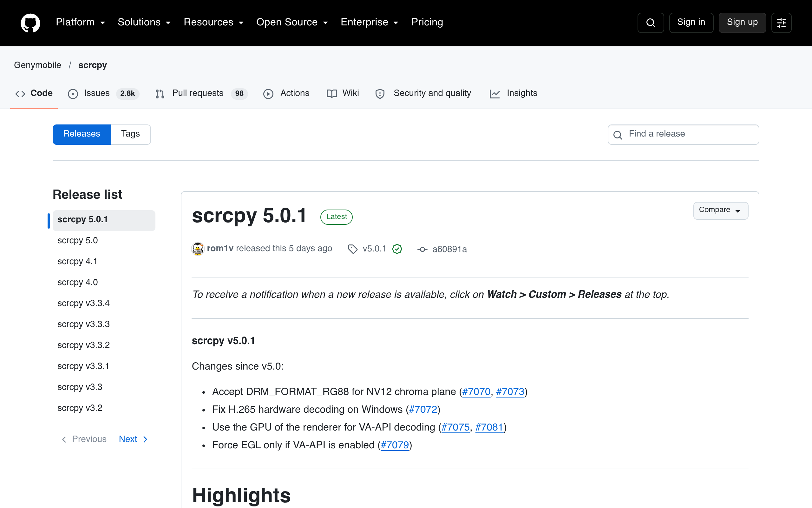Screen dimensions: 812x508
Task: Open the GitHub homepage logo
Action: coord(30,23)
